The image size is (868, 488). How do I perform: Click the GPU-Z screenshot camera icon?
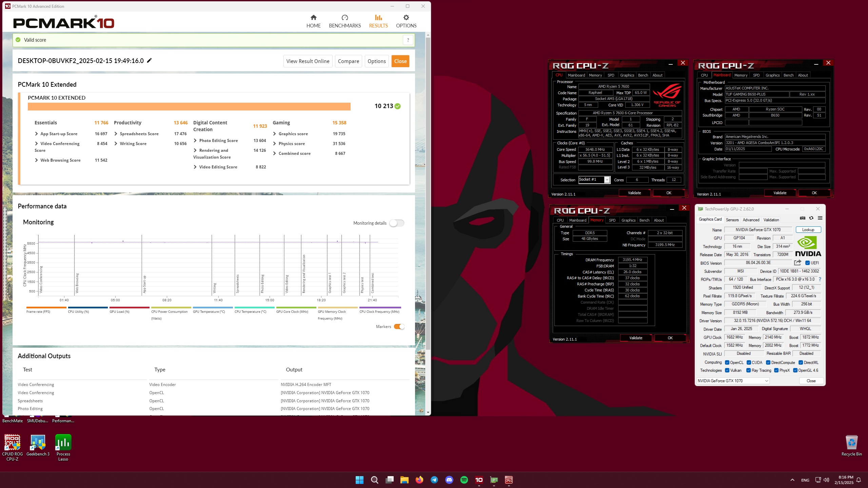pos(802,218)
